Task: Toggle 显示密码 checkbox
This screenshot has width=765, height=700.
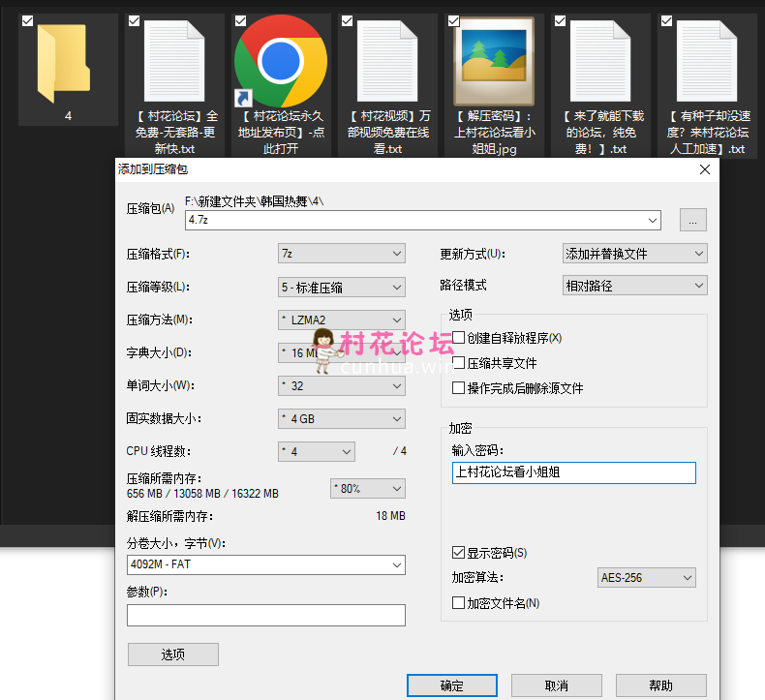Action: pos(459,553)
